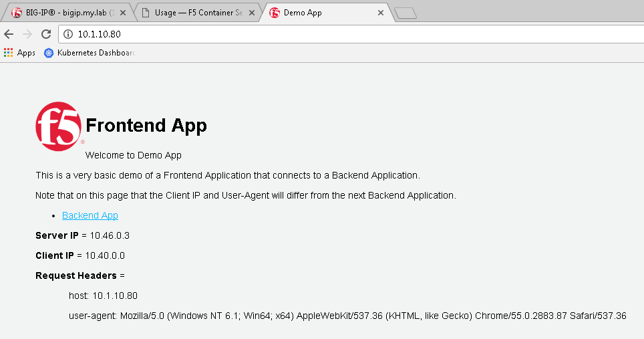
Task: Close the Demo App tab
Action: coord(381,13)
